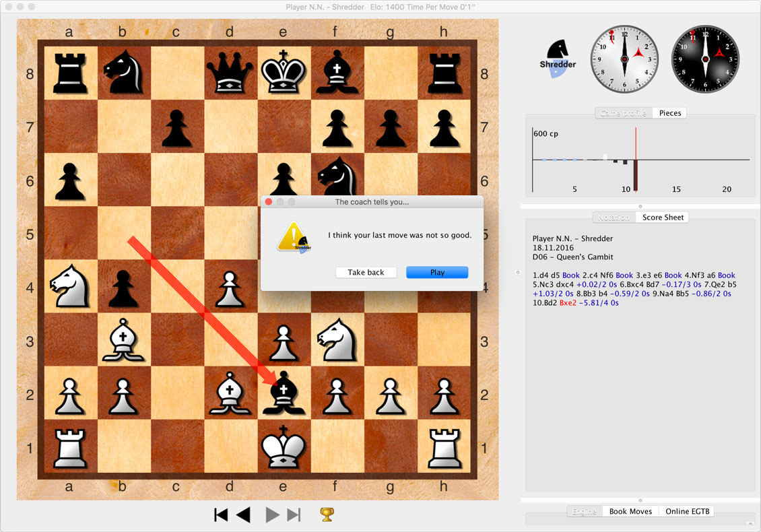Close the coach dialog with the red button

(x=269, y=201)
